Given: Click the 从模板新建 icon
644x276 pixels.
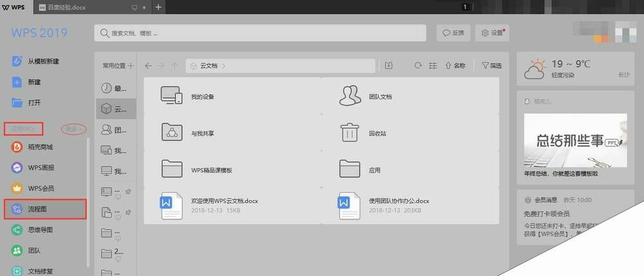Looking at the screenshot, I should pyautogui.click(x=17, y=61).
